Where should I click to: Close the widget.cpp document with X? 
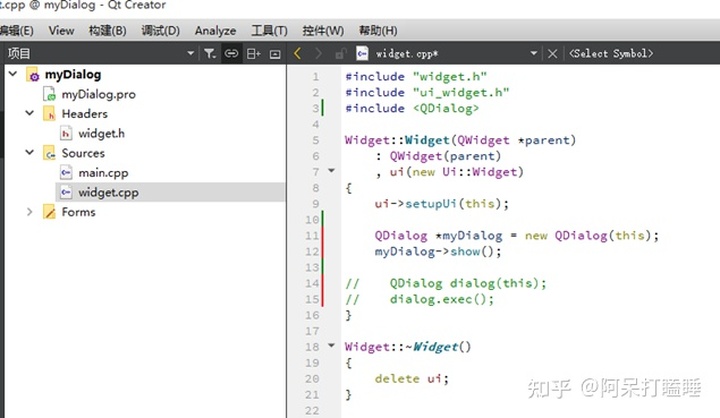tap(552, 54)
